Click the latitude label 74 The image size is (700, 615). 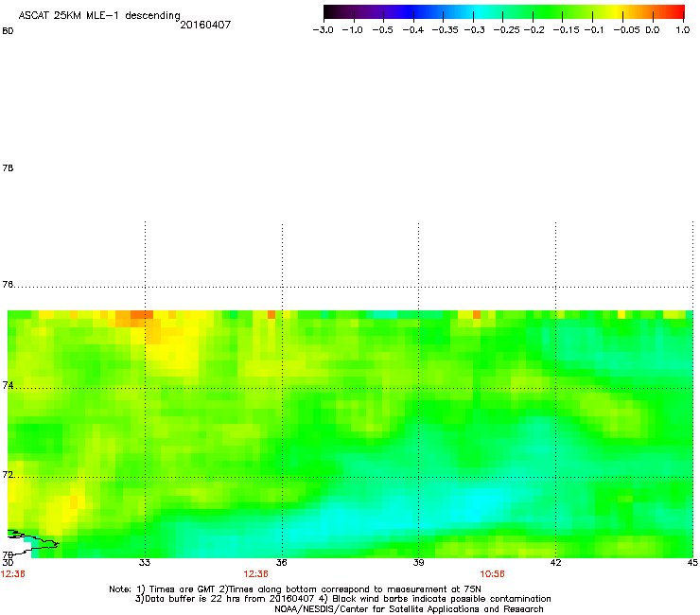pyautogui.click(x=8, y=385)
